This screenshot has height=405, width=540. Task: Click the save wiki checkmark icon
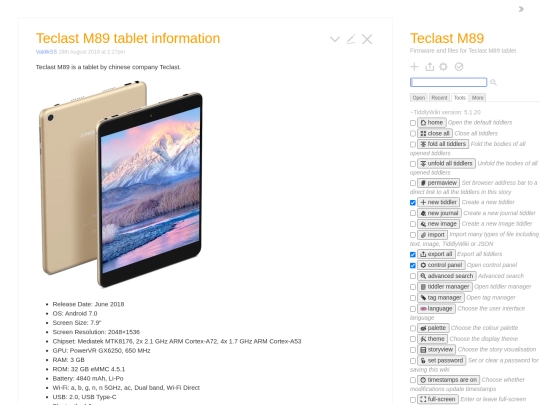(x=459, y=66)
